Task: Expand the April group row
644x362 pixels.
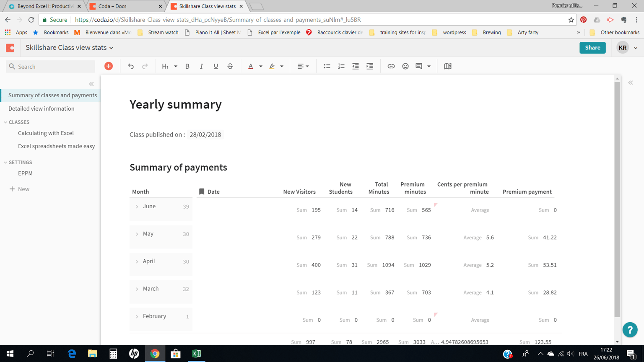Action: pyautogui.click(x=137, y=261)
